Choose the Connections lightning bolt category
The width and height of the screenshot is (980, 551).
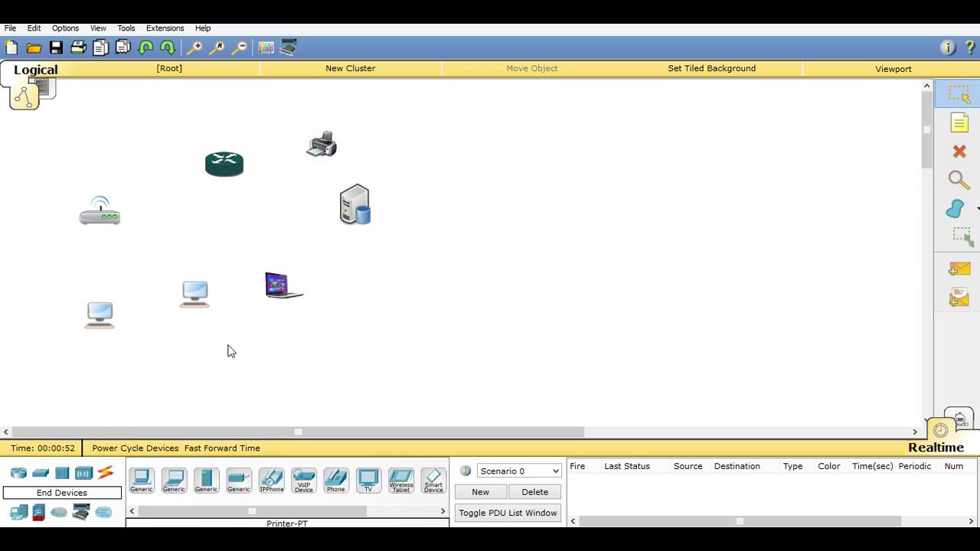105,473
